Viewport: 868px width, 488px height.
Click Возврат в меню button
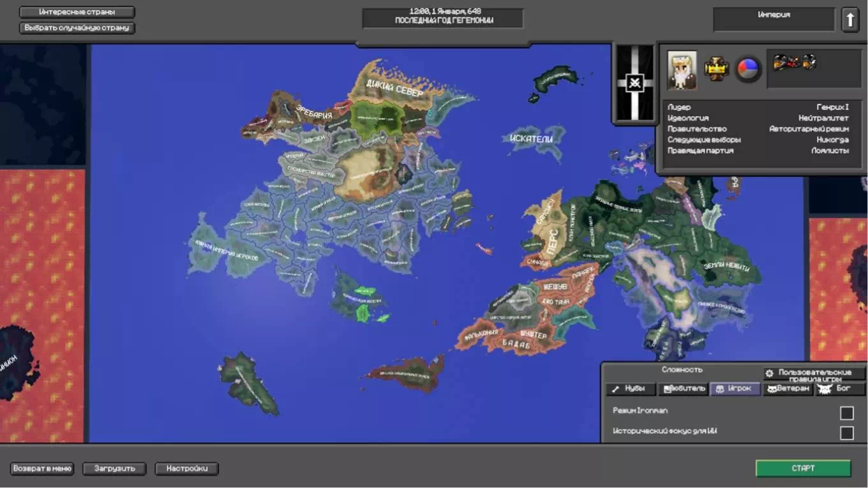42,468
